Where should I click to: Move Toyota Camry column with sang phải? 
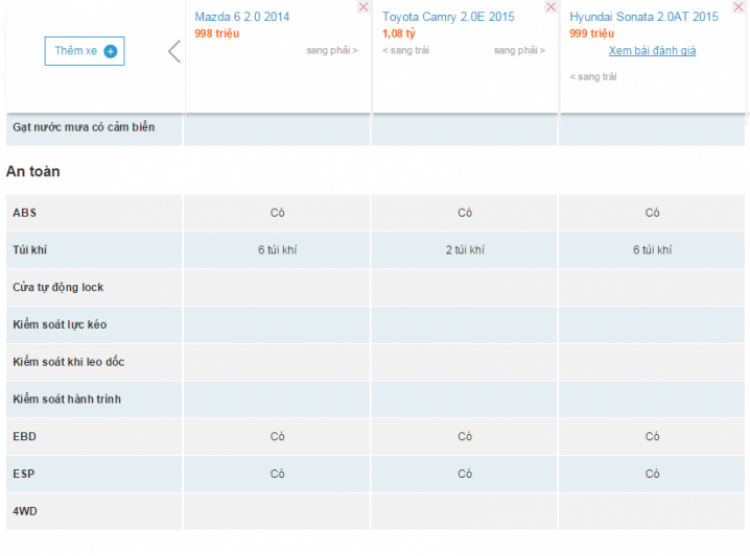519,50
